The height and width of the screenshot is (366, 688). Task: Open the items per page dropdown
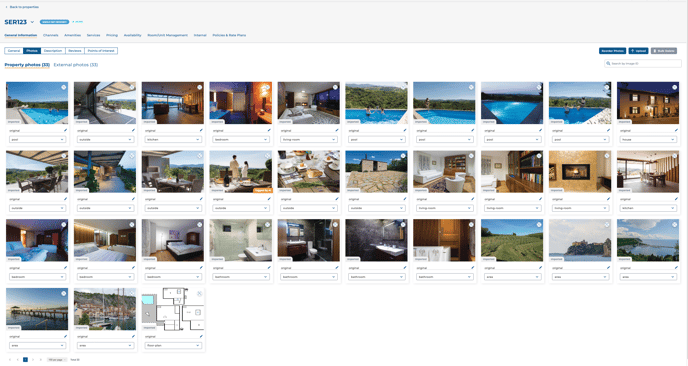pos(57,359)
